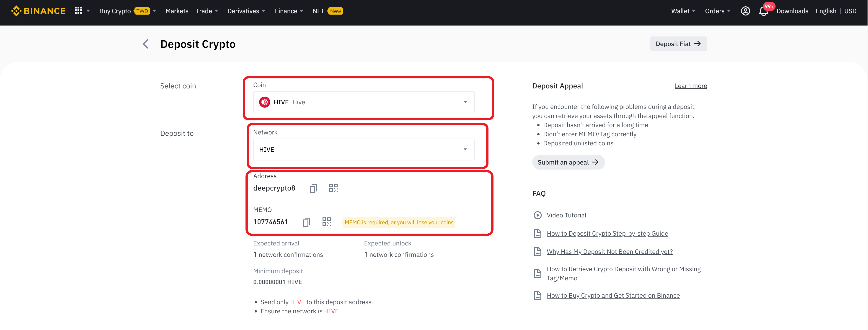Click the TWD badge next to Buy Crypto

pos(142,11)
